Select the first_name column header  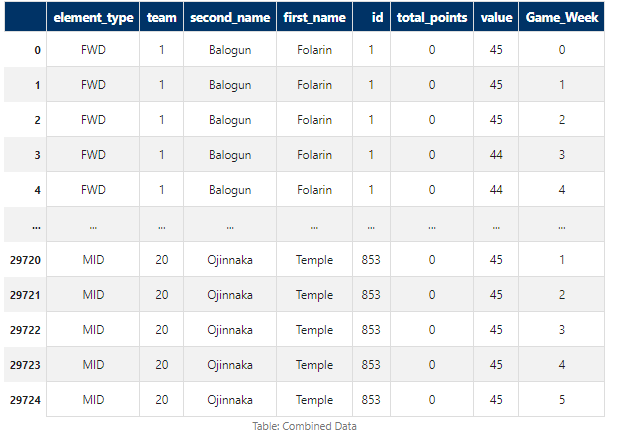click(314, 18)
